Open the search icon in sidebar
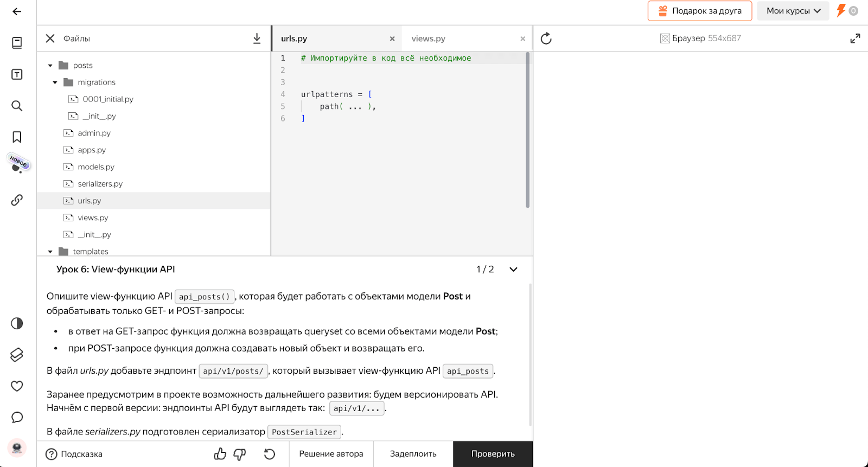The image size is (868, 467). click(x=17, y=106)
